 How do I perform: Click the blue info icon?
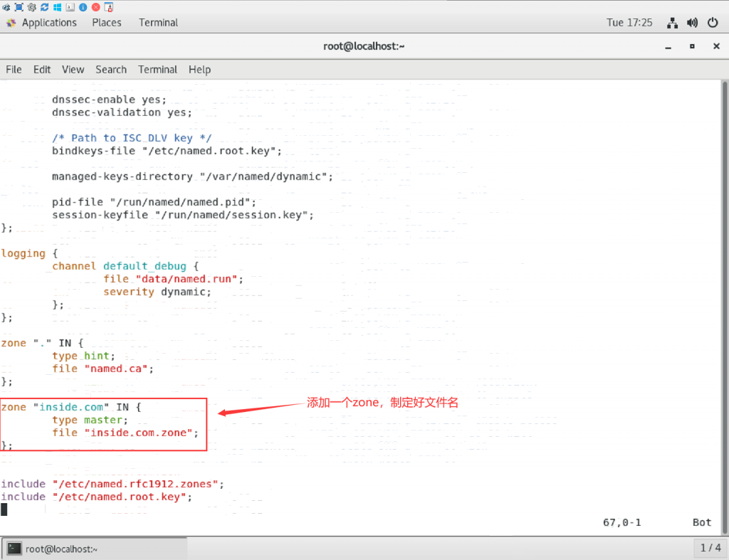pyautogui.click(x=83, y=7)
